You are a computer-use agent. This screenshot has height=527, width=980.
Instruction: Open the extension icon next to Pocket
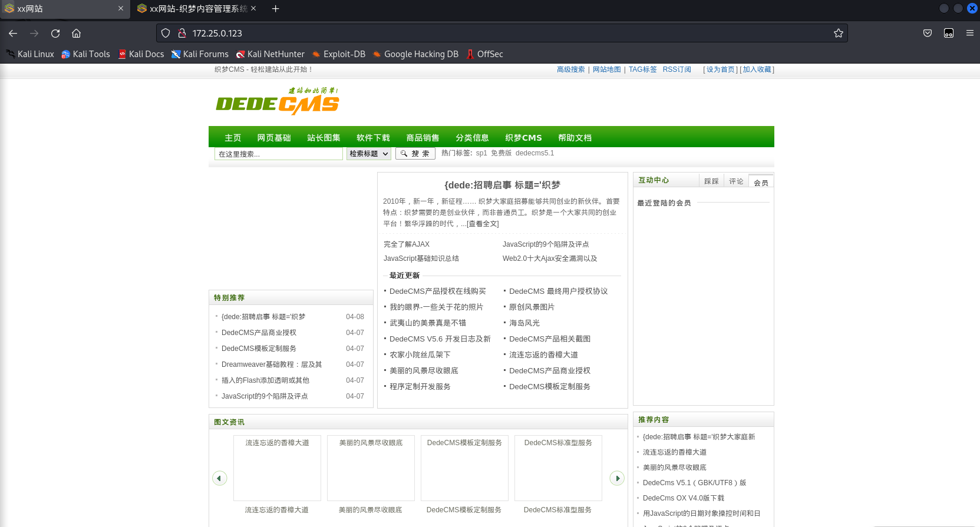click(x=949, y=33)
